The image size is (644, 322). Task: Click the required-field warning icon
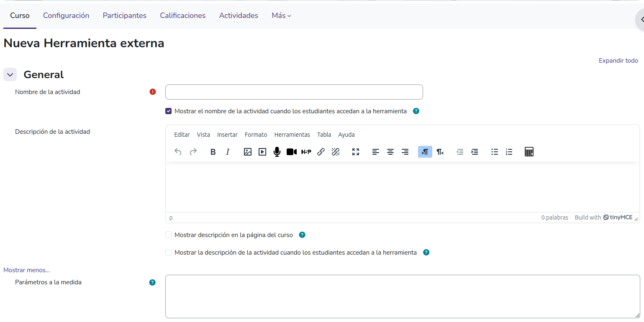153,92
